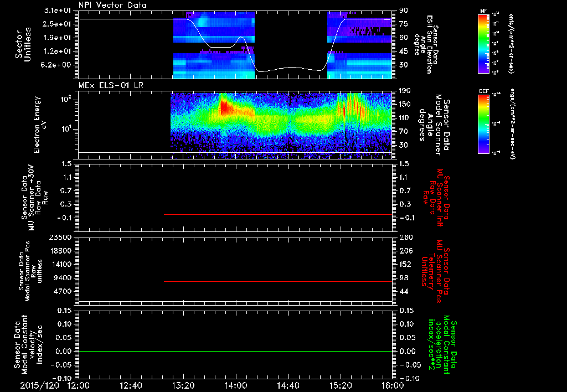This screenshot has height=392, width=567.
Task: Click the '1.9e+01' sector tick value
Action: (x=58, y=38)
